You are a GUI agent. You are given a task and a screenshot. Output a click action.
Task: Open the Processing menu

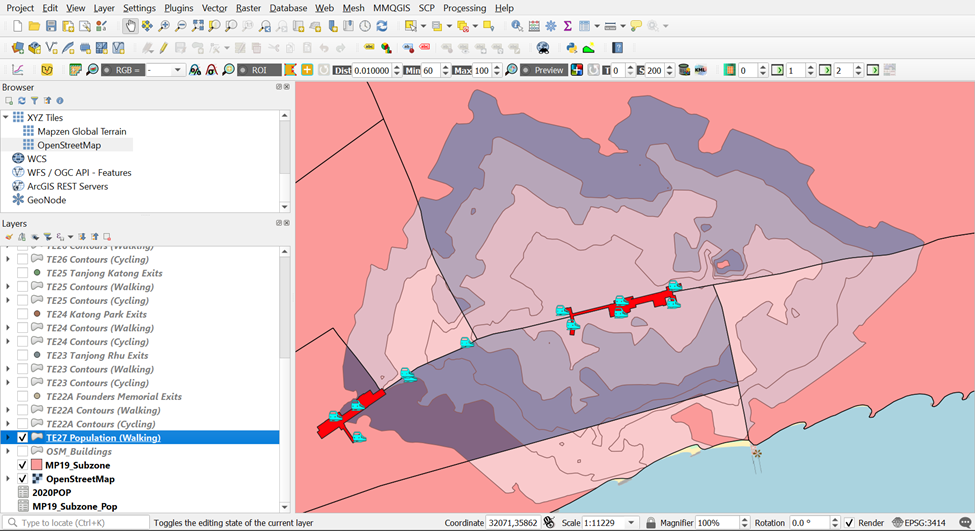tap(464, 8)
